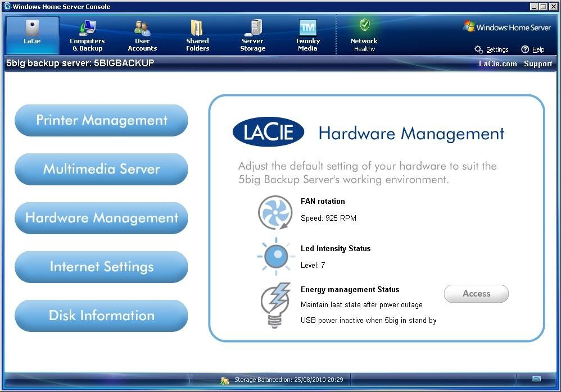Switch to Computers & Backup tab
The width and height of the screenshot is (561, 392).
click(87, 35)
